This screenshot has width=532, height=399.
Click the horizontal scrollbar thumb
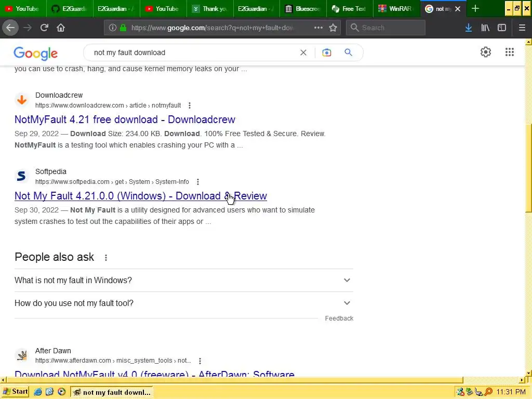[234, 380]
